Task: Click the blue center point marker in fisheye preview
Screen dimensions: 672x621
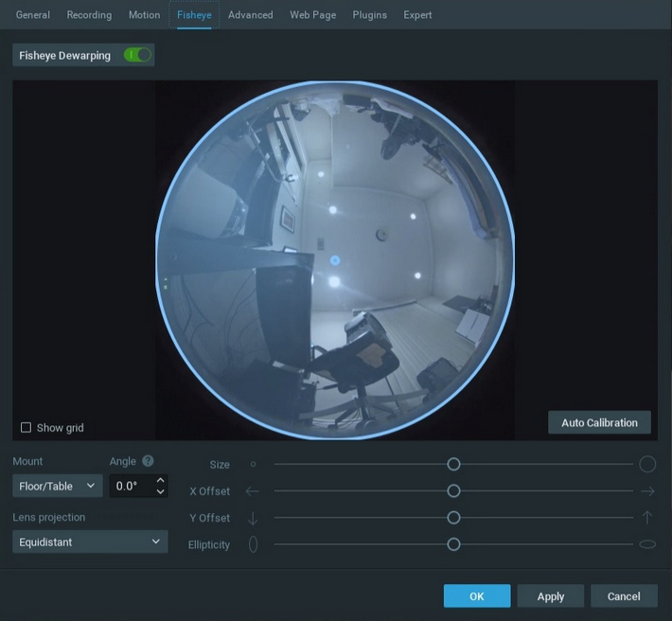Action: pyautogui.click(x=335, y=260)
